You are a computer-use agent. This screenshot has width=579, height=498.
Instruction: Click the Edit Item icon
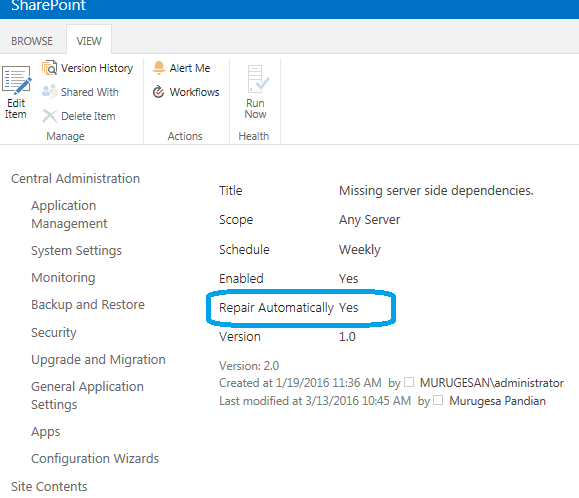point(17,79)
